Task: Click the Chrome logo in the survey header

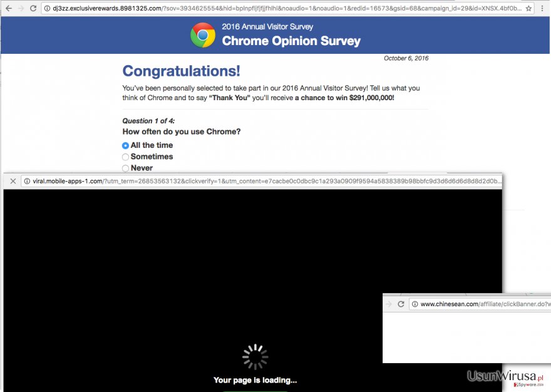Action: (203, 35)
